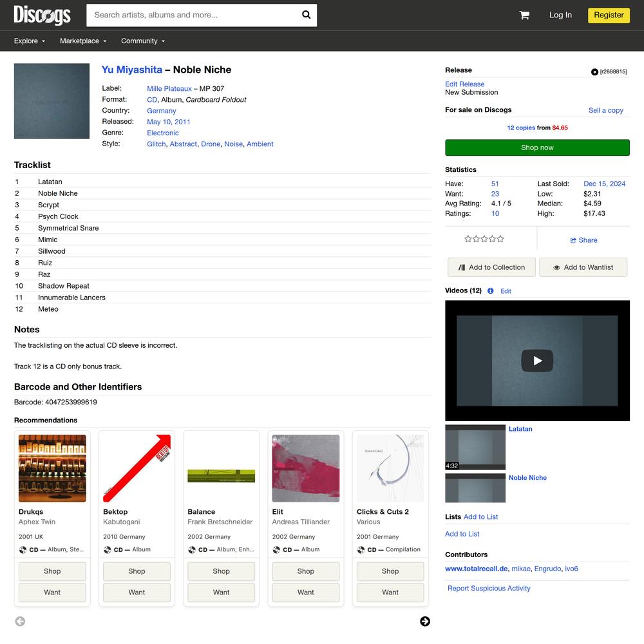
Task: Click Want under Elit
Action: click(x=306, y=592)
